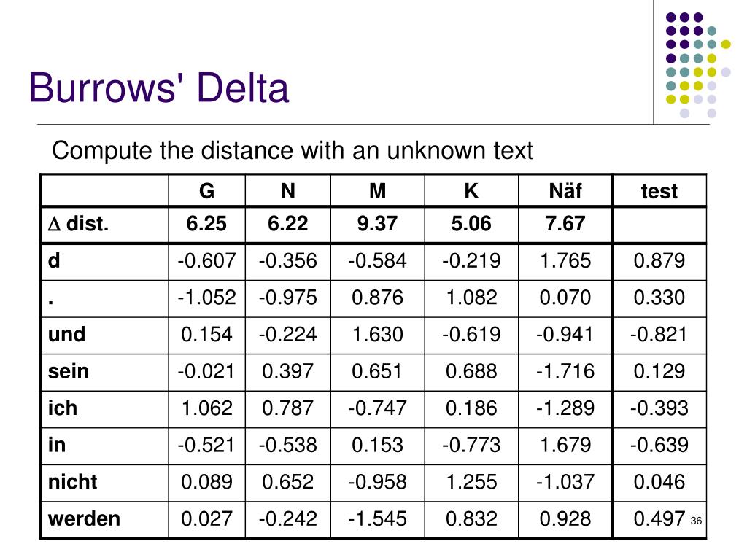Click the 'und' row label
Image resolution: width=747 pixels, height=560 pixels.
point(66,334)
